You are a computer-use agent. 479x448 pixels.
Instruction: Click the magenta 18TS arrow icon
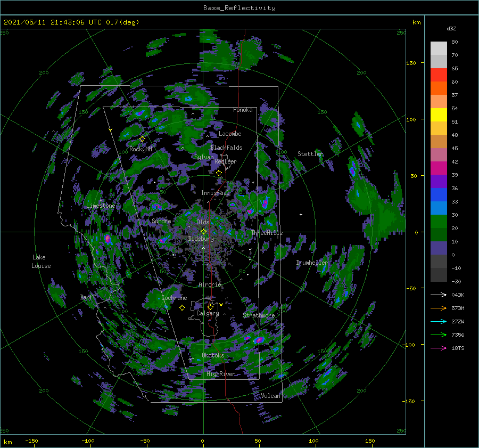[439, 348]
